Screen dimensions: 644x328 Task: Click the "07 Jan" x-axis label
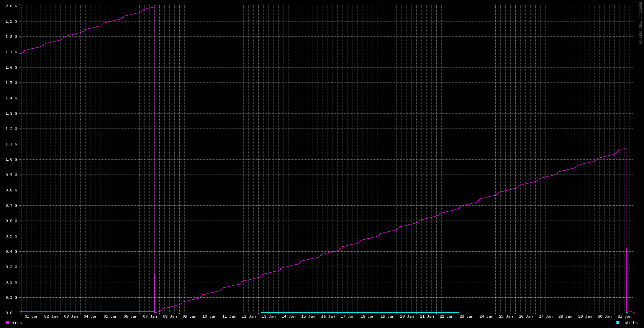point(150,316)
